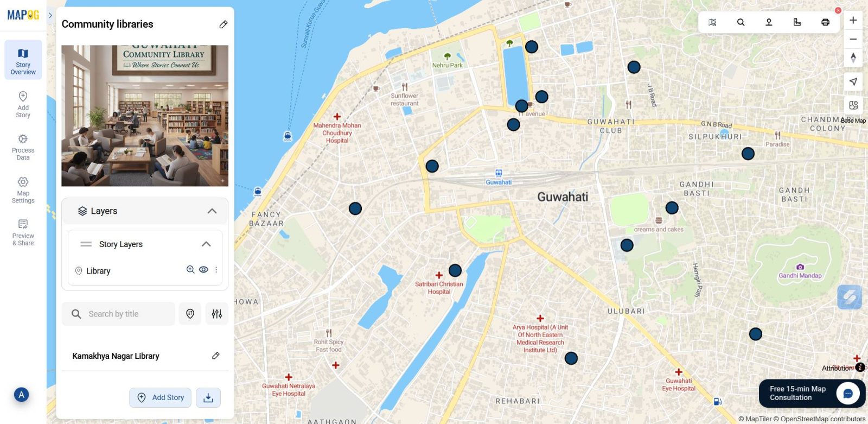Viewport: 868px width, 424px height.
Task: Click the Search by title field
Action: 118,314
